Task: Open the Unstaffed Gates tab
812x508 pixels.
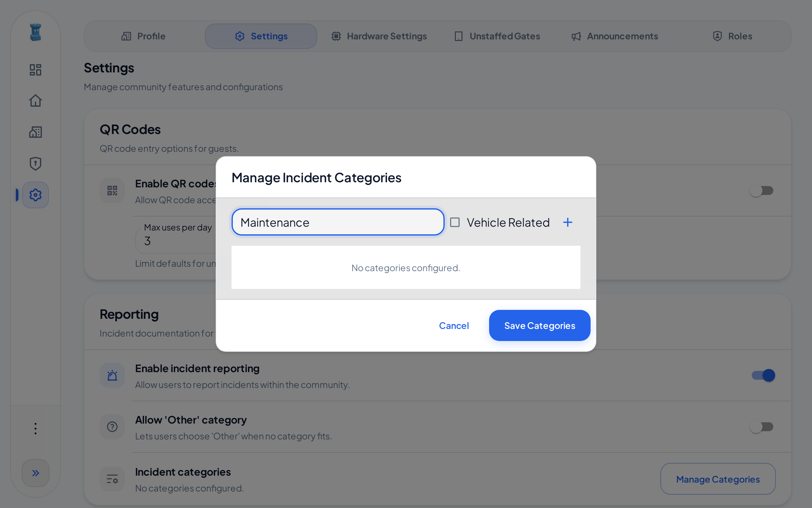Action: pyautogui.click(x=497, y=36)
